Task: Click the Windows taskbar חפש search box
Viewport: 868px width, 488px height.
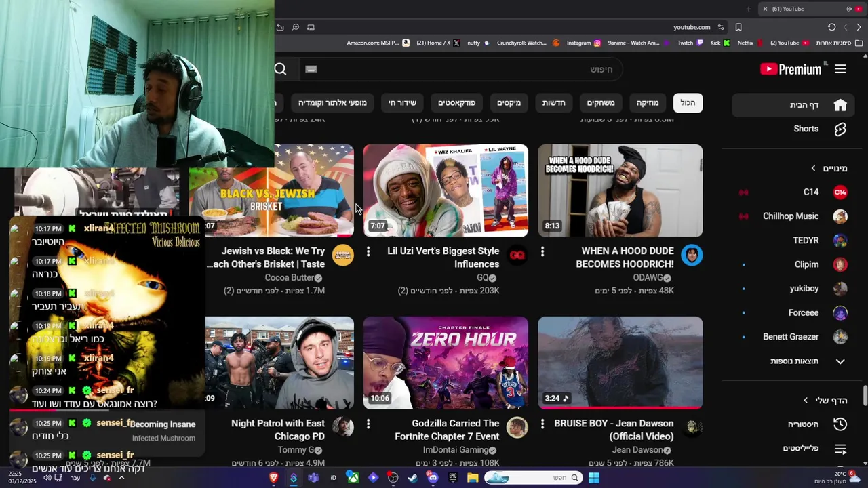Action: [534, 478]
